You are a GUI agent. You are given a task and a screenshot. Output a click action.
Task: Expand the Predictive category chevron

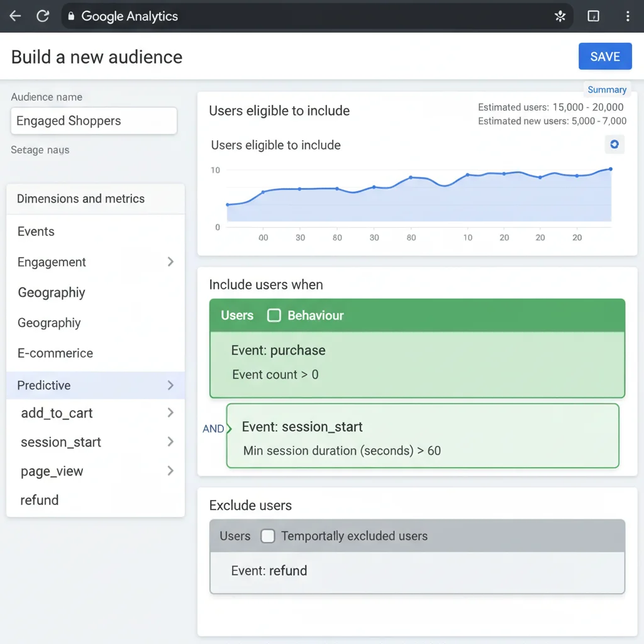pyautogui.click(x=170, y=386)
